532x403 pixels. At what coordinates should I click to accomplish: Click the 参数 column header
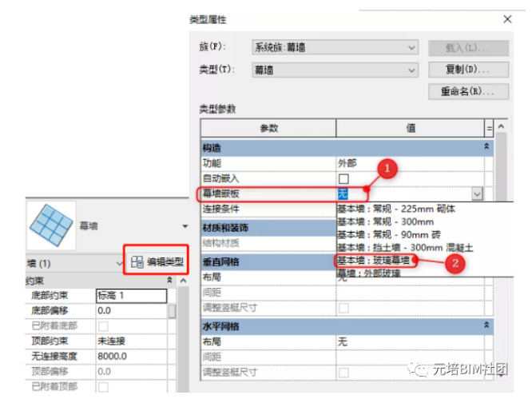pos(268,128)
